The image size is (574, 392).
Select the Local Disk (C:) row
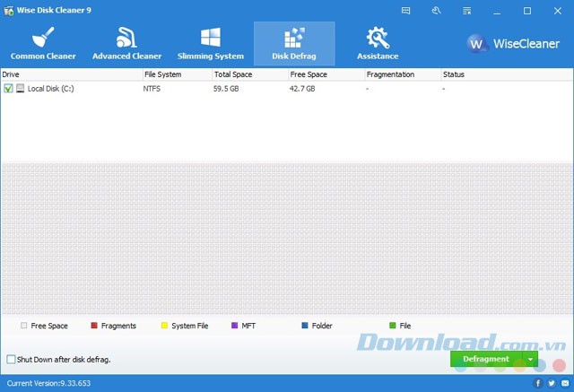coord(179,89)
